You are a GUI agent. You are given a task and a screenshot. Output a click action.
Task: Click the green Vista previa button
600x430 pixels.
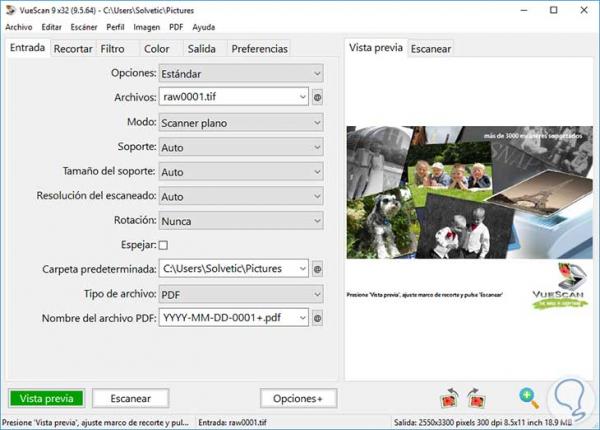coord(46,398)
